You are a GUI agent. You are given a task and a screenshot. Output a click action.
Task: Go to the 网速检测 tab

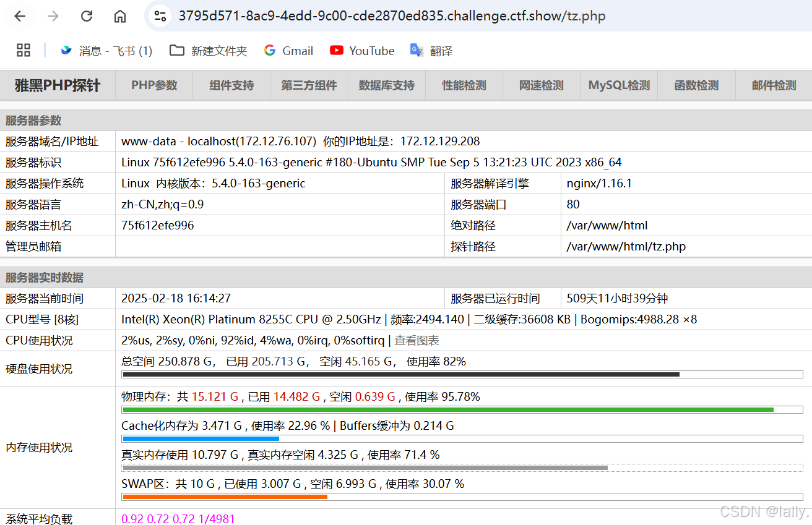point(542,85)
